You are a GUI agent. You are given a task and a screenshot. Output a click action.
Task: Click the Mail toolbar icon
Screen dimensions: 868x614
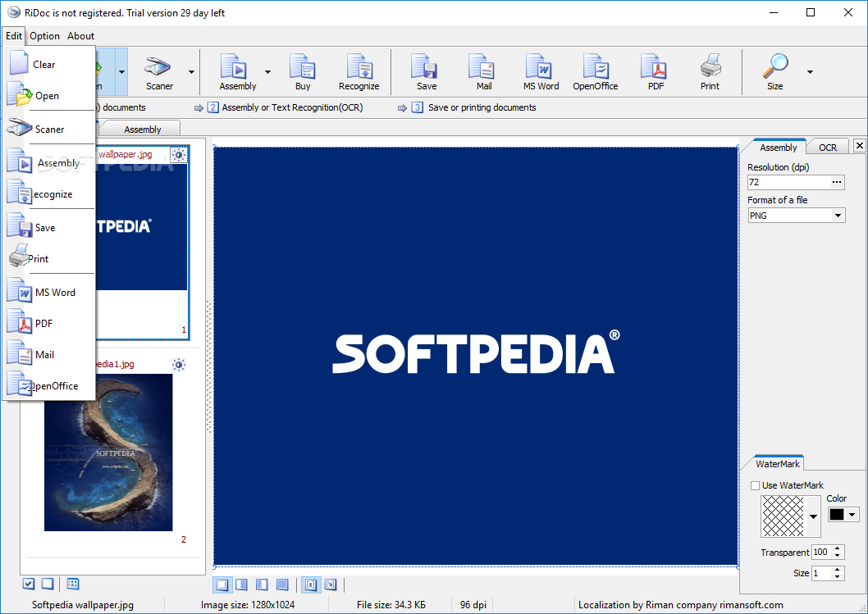click(483, 72)
